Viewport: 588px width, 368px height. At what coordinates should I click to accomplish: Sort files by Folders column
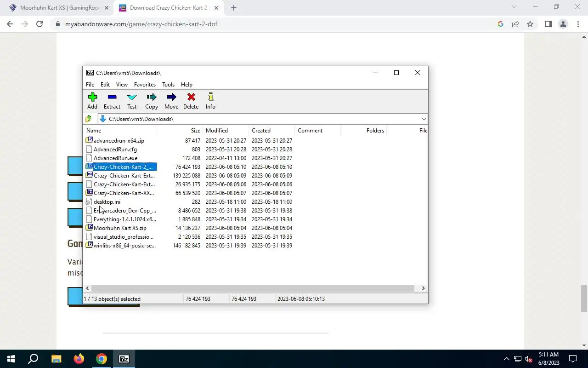coord(364,131)
